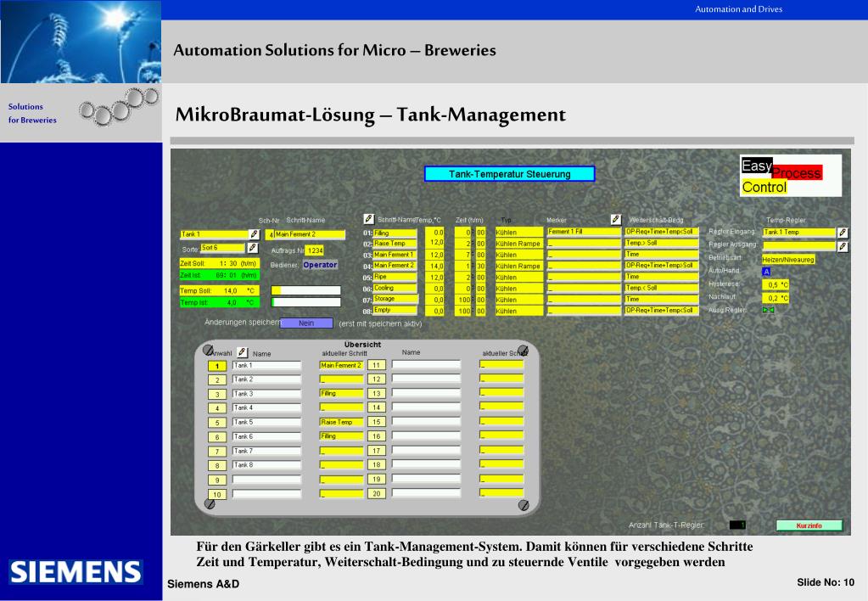Viewport: 868px width, 601px height.
Task: Select tank number 20 in Übersicht
Action: coord(377,493)
